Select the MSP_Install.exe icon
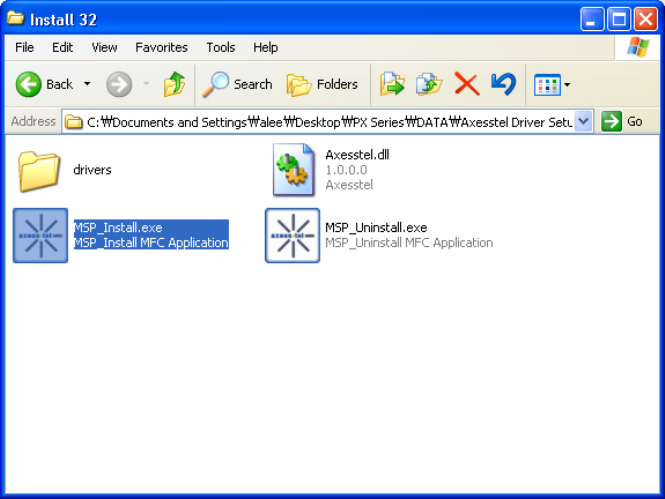Image resolution: width=665 pixels, height=499 pixels. point(40,235)
